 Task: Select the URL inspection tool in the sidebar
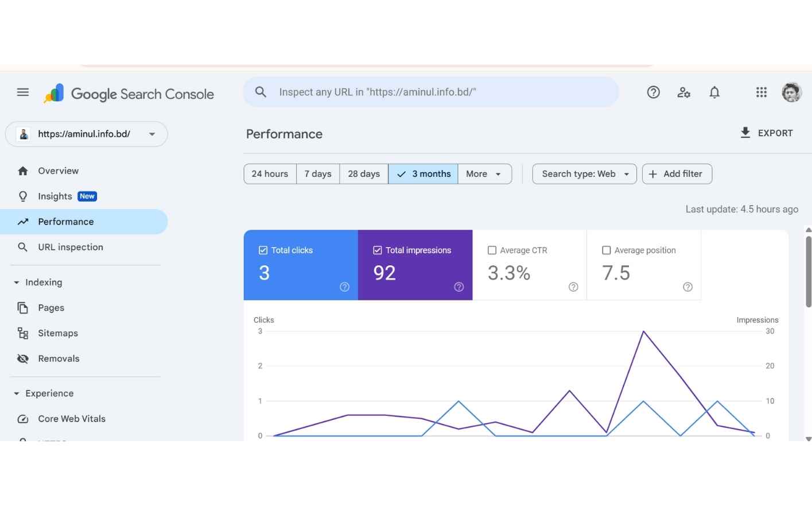click(70, 247)
